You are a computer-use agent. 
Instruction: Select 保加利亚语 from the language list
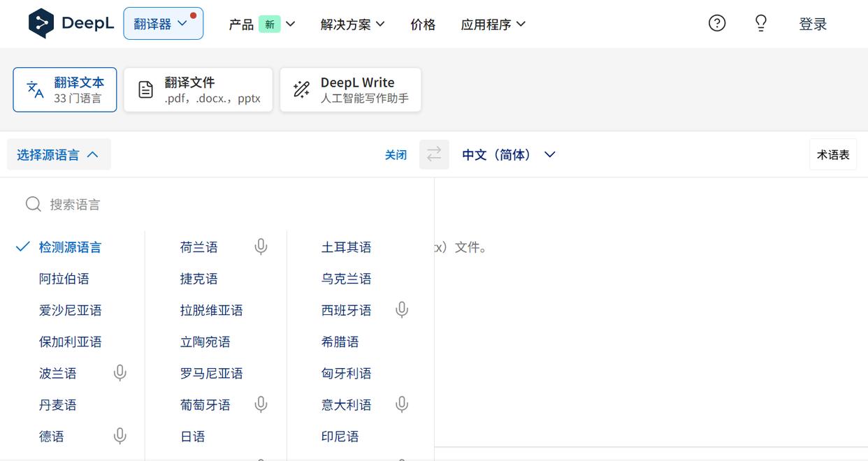[x=70, y=342]
